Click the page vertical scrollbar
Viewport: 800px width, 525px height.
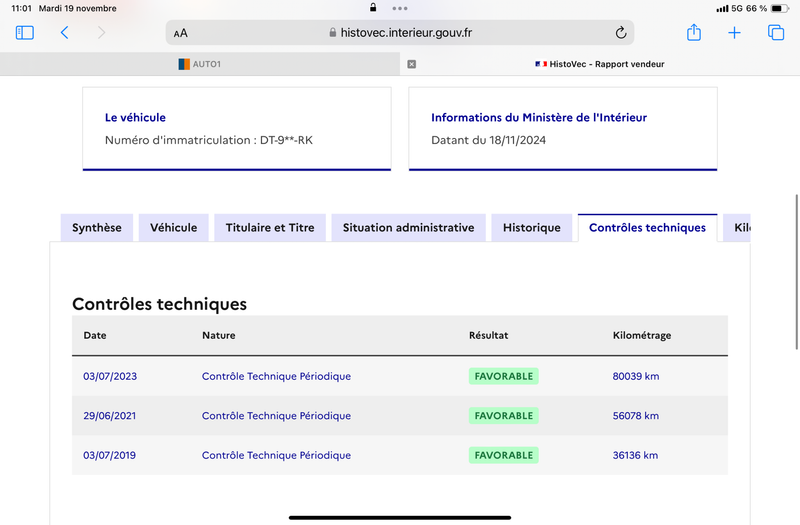(x=796, y=271)
